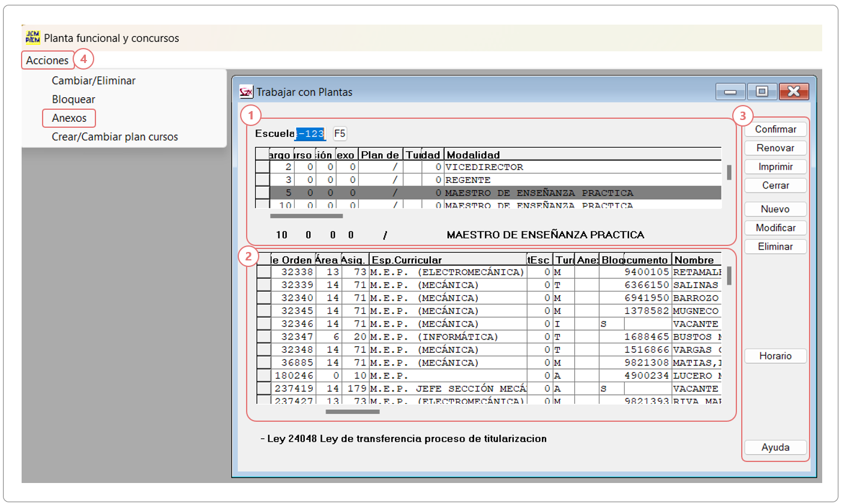
Task: Click the upper table vertical scrollbar thumb
Action: tap(729, 172)
